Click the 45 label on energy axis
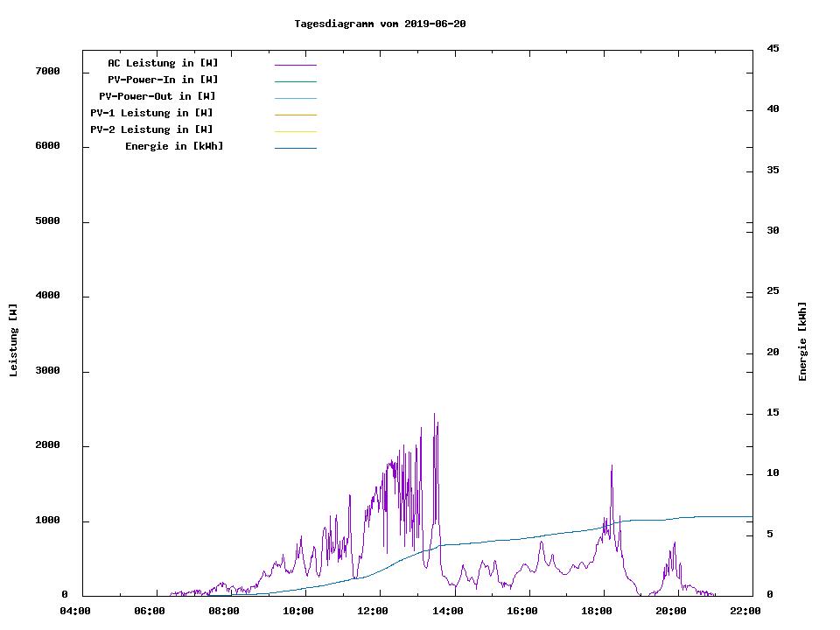 (773, 48)
